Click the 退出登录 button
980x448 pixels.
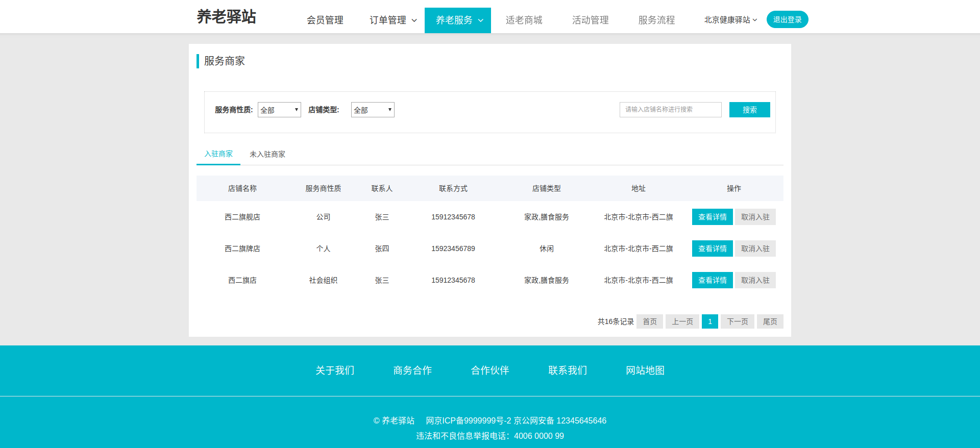pos(787,19)
